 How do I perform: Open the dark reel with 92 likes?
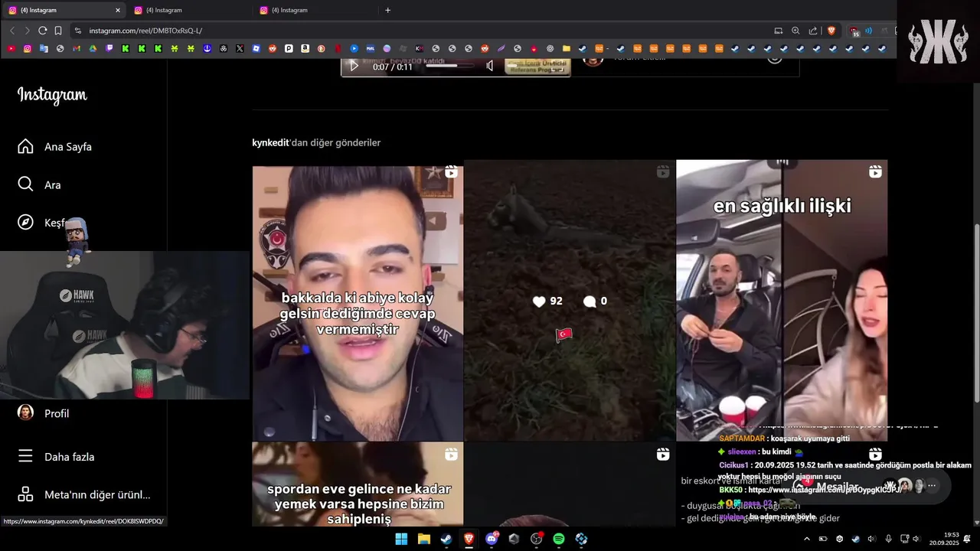pyautogui.click(x=570, y=301)
